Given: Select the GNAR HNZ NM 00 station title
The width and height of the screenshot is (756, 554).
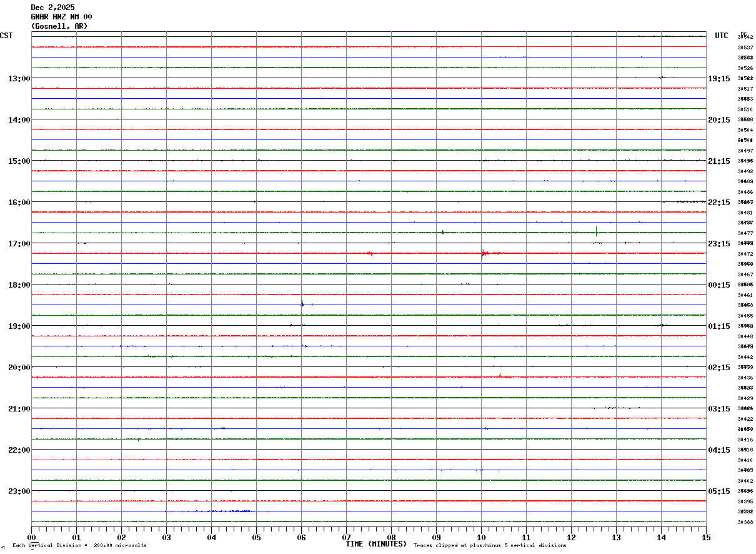Looking at the screenshot, I should coord(61,17).
